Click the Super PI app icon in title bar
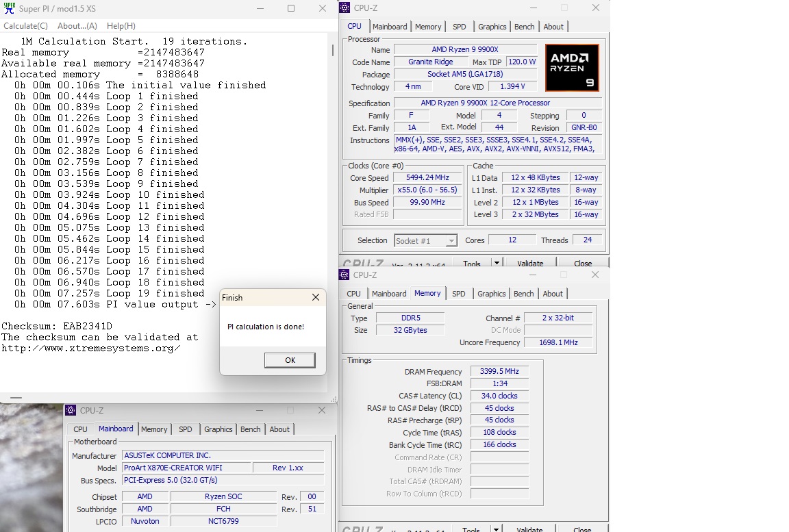The image size is (789, 532). (x=9, y=8)
